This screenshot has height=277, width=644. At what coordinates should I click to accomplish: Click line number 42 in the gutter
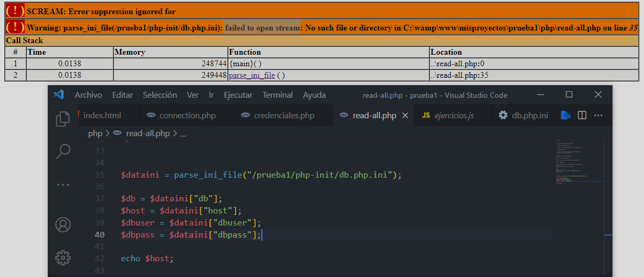[x=100, y=259]
